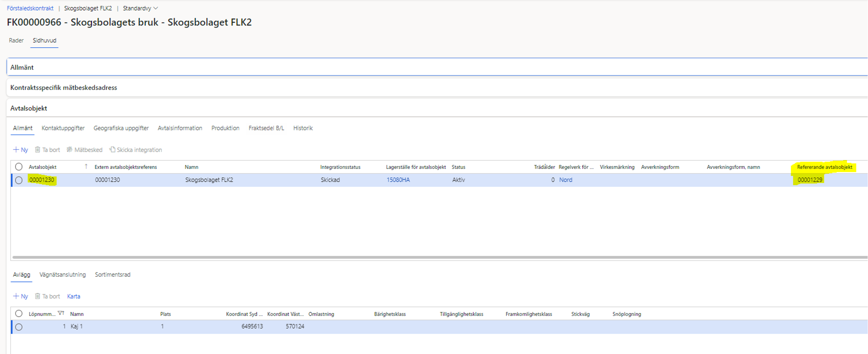Click the sort arrow on Avtalsobjekt column
Image resolution: width=868 pixels, height=354 pixels.
tap(86, 167)
